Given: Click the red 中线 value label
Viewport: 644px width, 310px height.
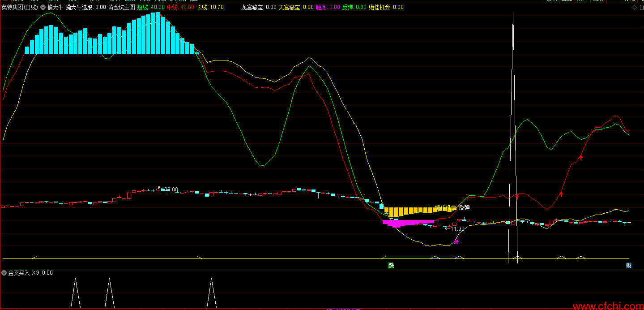Looking at the screenshot, I should click(180, 7).
